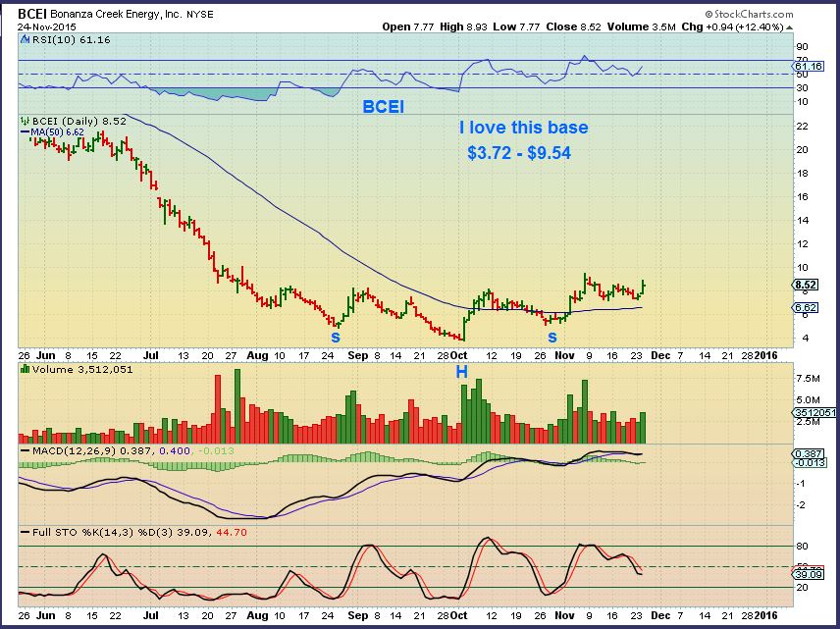
Task: Click the tallest green volume bar in late July
Action: click(x=237, y=405)
